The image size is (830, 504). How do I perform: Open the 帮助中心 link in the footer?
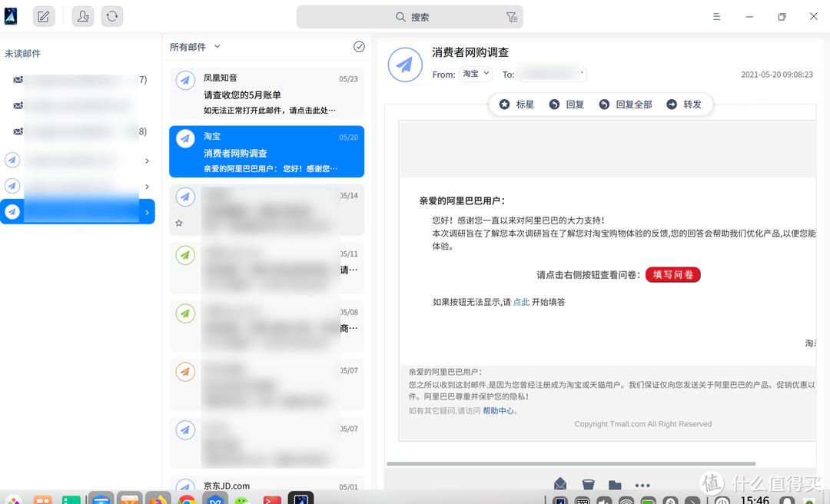coord(498,410)
